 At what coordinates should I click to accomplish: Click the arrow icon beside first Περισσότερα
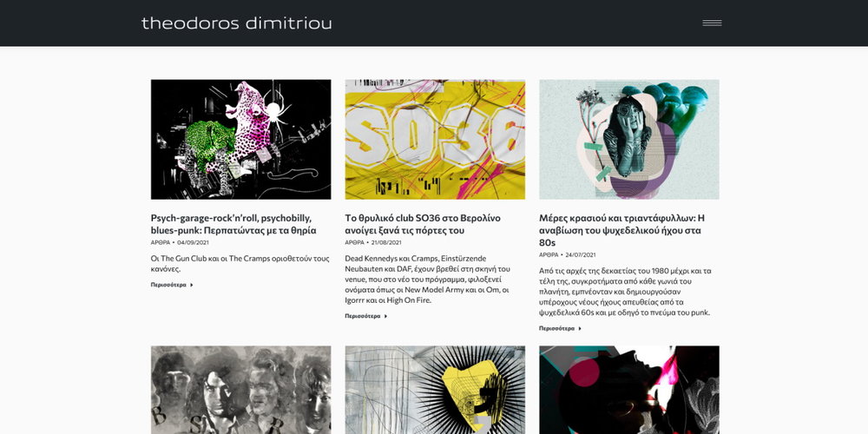(x=192, y=285)
